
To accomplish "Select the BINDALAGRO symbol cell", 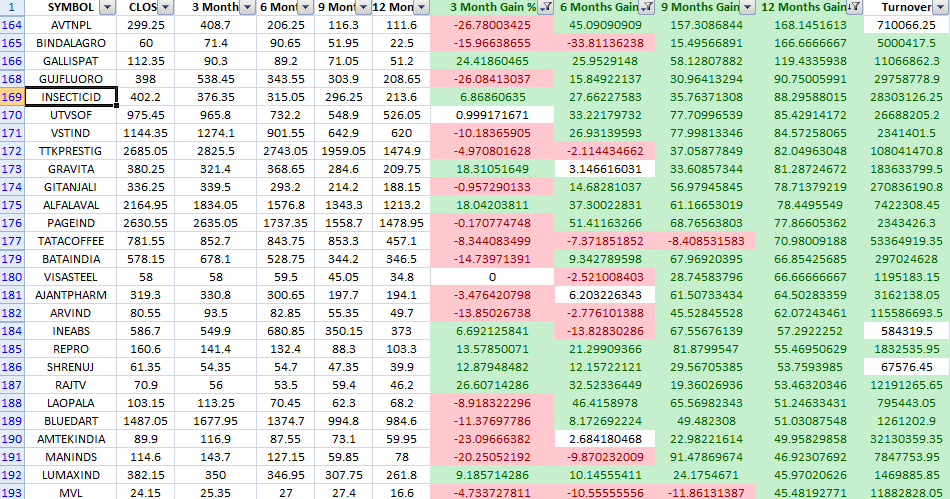I will (71, 43).
